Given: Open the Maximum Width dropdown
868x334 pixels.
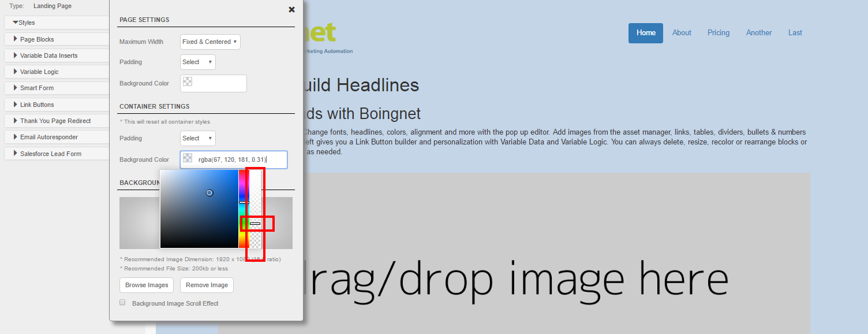Looking at the screenshot, I should (210, 42).
